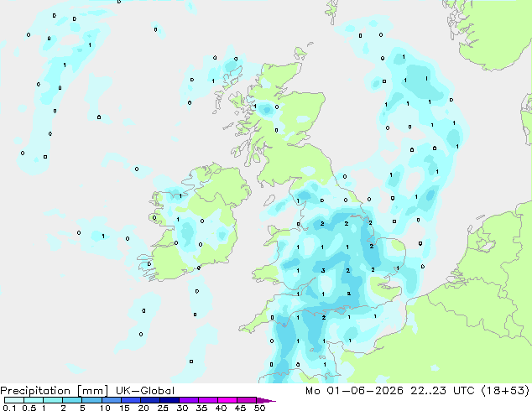Click the '40' legend scale label
Screen dimensions: 532x411
[221, 408]
